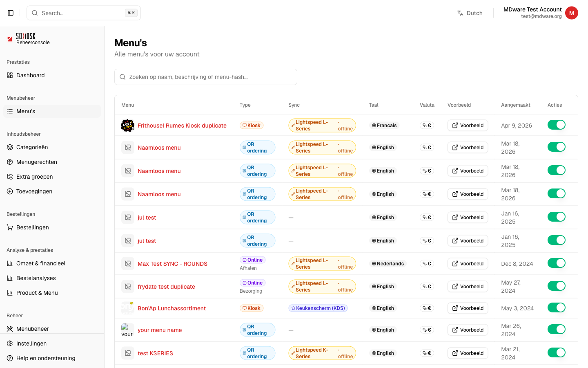Click the Instellingen gear icon
588x368 pixels.
coord(10,343)
